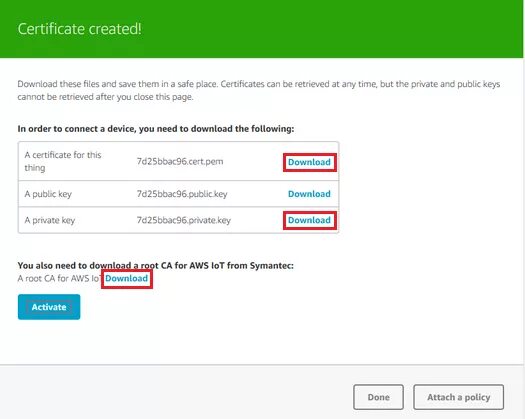Screen dimensions: 525x419
Task: Select the 7d25bbac96.public.key filename text
Action: (x=182, y=194)
